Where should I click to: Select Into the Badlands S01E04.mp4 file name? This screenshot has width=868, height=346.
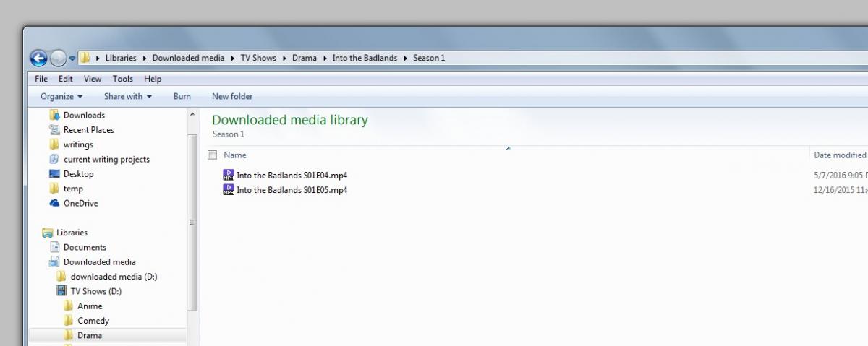click(x=292, y=175)
